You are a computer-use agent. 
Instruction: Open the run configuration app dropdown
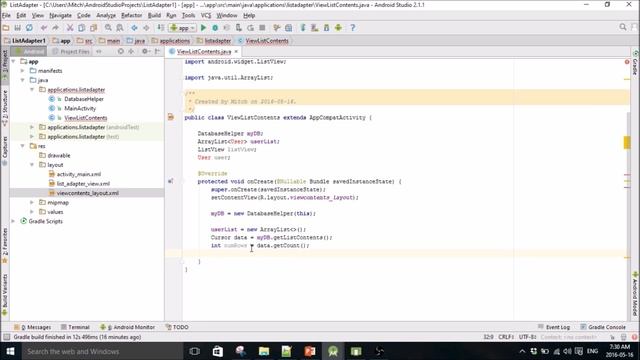pos(183,28)
